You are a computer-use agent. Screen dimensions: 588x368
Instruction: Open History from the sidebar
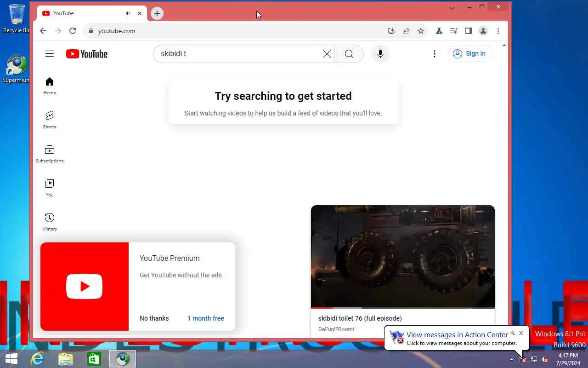point(50,222)
